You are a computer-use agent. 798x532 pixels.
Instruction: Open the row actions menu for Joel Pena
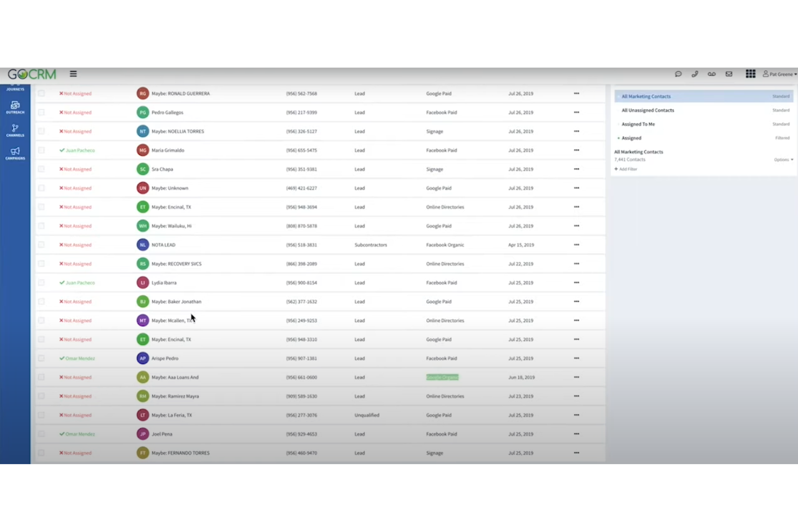(x=576, y=433)
